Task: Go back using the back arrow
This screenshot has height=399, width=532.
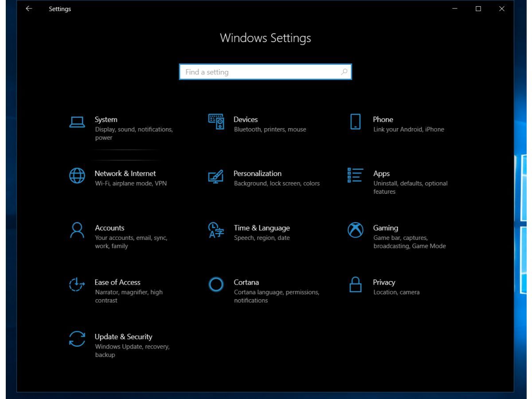Action: (x=29, y=9)
